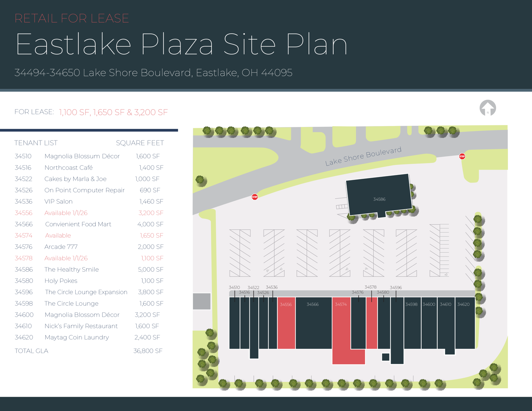The width and height of the screenshot is (532, 411).
Task: Click the stop sign near the west entrance
Action: click(255, 197)
